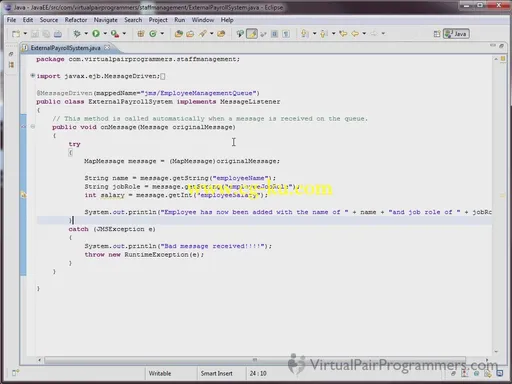The height and width of the screenshot is (384, 512).
Task: Open the Next Annotation dropdown arrow
Action: pyautogui.click(x=314, y=34)
